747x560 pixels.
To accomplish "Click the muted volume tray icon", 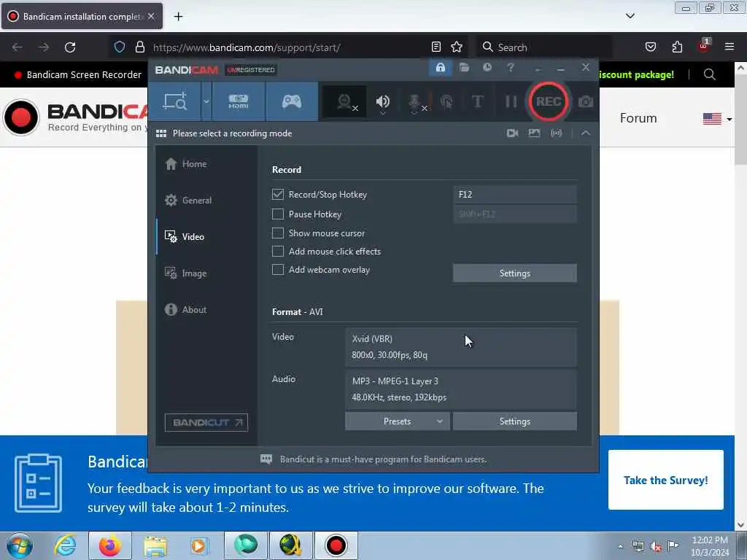I will tap(656, 547).
